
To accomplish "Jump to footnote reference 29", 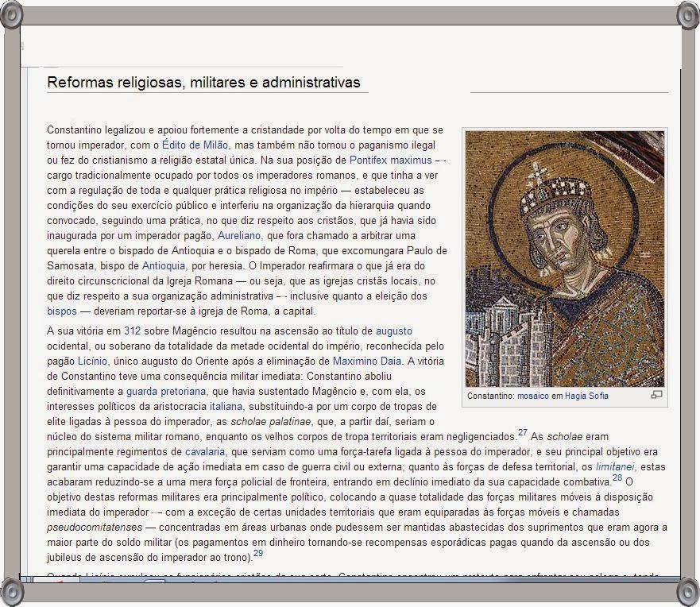I will (258, 553).
